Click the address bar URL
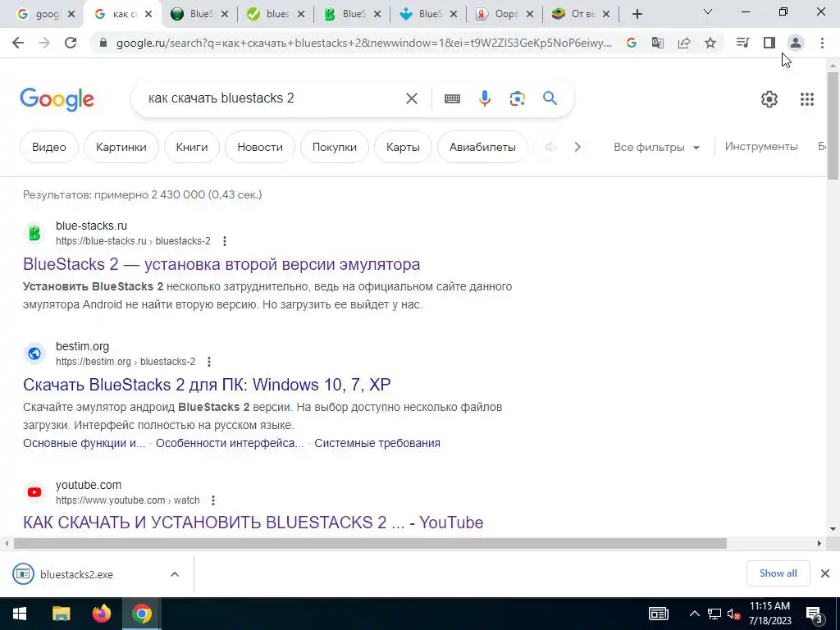 pos(363,43)
